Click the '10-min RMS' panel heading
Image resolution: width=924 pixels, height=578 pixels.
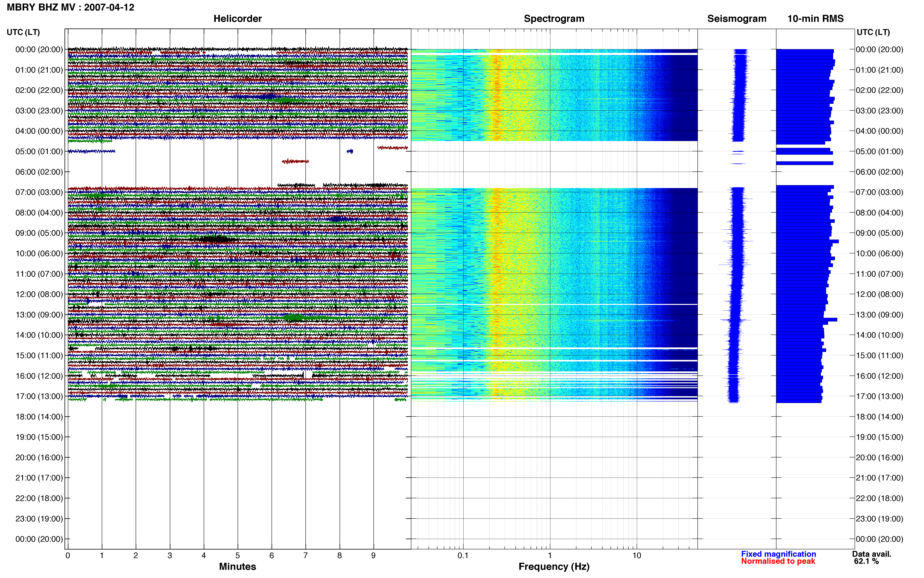[x=815, y=18]
